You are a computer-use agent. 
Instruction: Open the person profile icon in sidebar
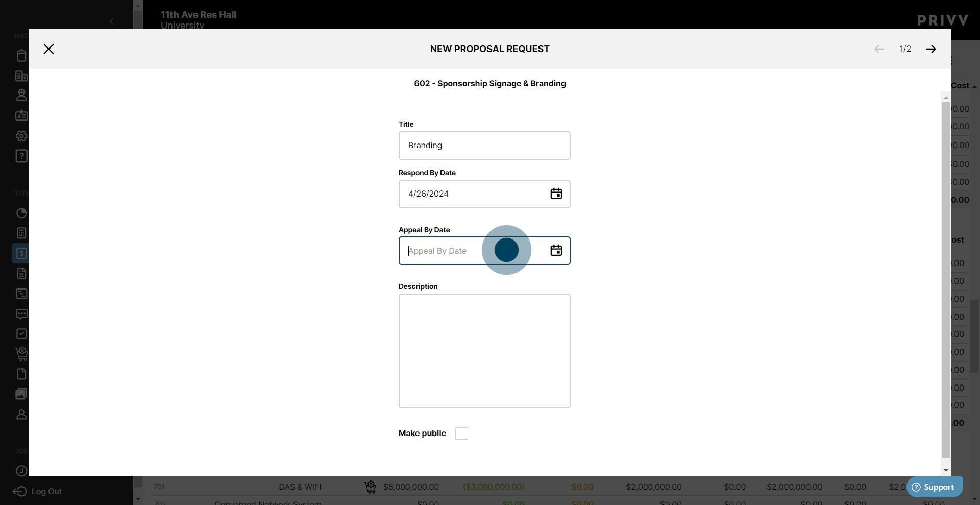pos(21,415)
